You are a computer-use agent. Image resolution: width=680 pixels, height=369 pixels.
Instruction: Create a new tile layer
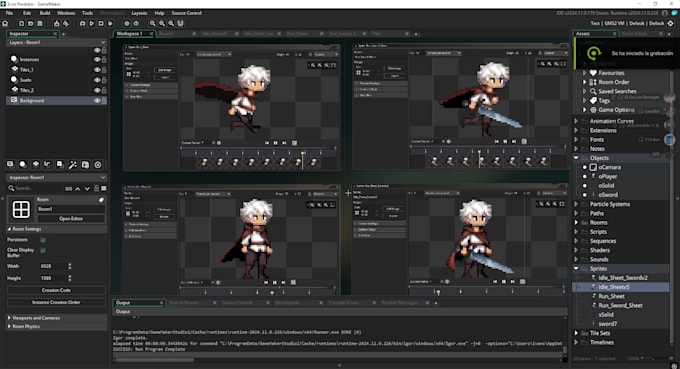(x=36, y=164)
